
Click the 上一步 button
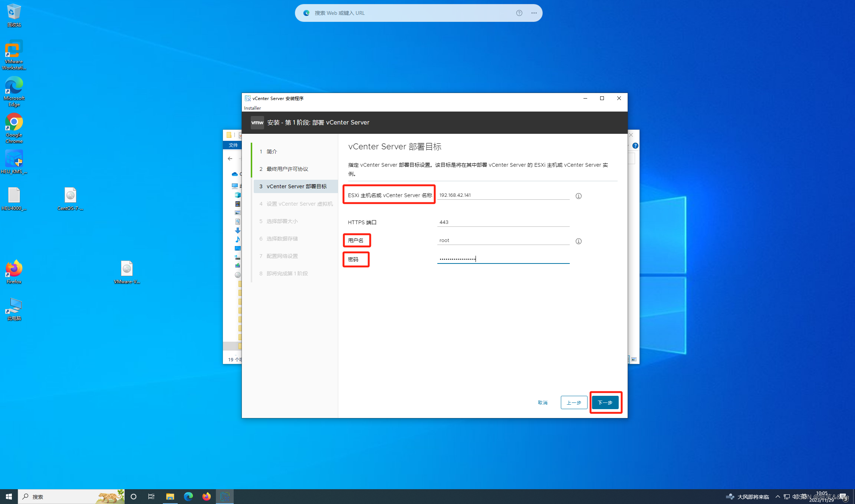pos(574,402)
